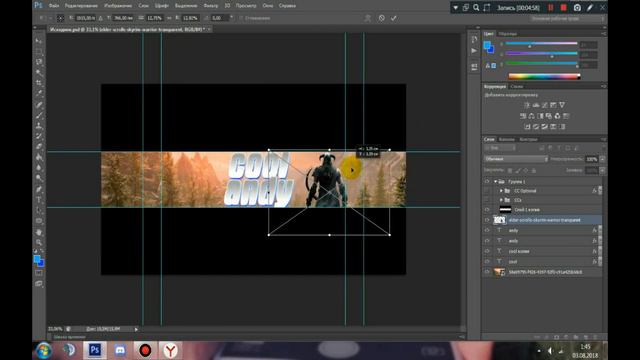Hide the elder-scrolls-skyrim-warrior layer
Viewport: 640px width, 360px height.
coord(487,220)
